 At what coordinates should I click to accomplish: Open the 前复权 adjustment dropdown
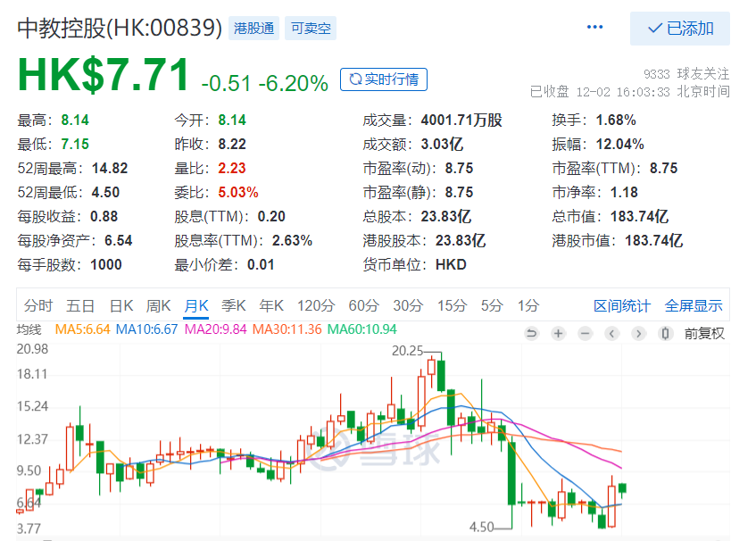(x=704, y=333)
